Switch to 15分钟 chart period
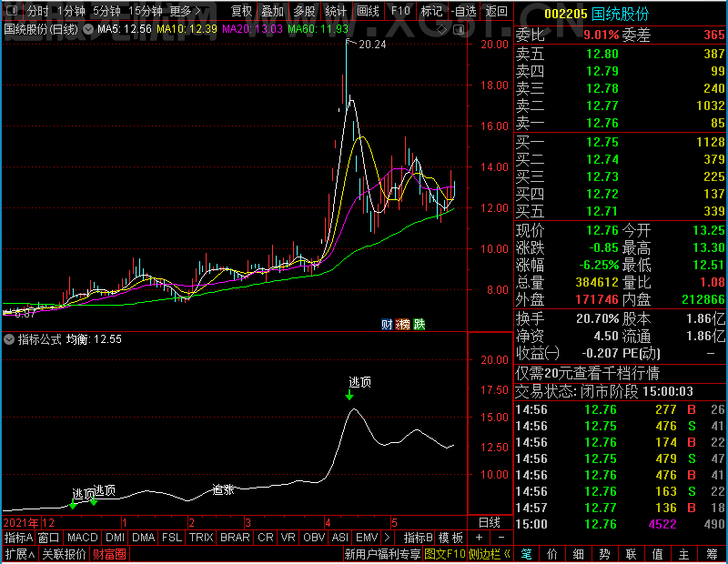The height and width of the screenshot is (564, 728). (146, 11)
